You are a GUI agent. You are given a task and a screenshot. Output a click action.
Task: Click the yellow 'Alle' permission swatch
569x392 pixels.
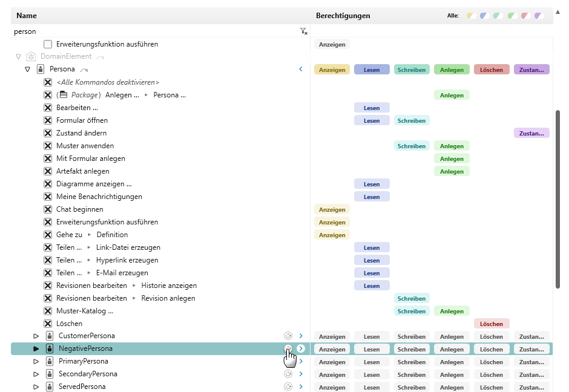[470, 16]
